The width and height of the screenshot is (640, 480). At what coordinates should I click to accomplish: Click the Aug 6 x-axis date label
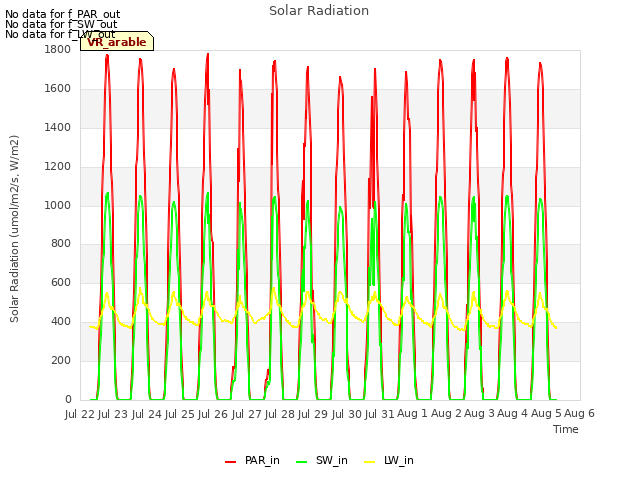(579, 414)
